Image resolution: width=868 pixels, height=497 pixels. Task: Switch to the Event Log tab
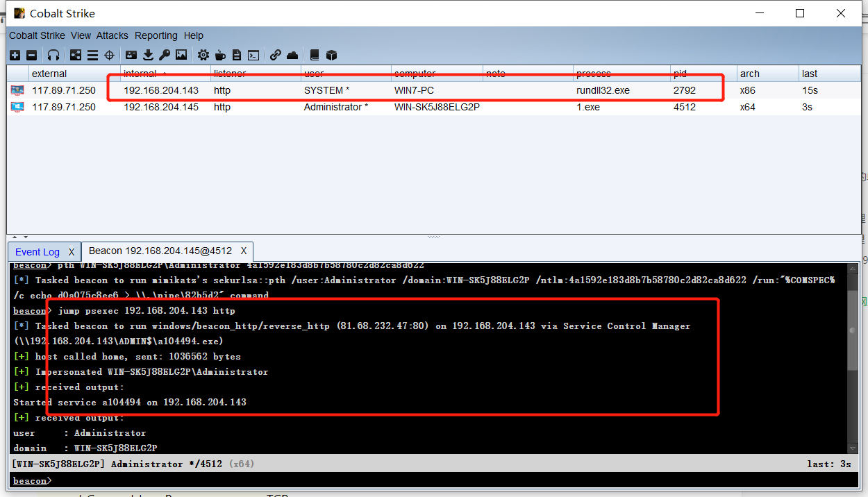[37, 252]
